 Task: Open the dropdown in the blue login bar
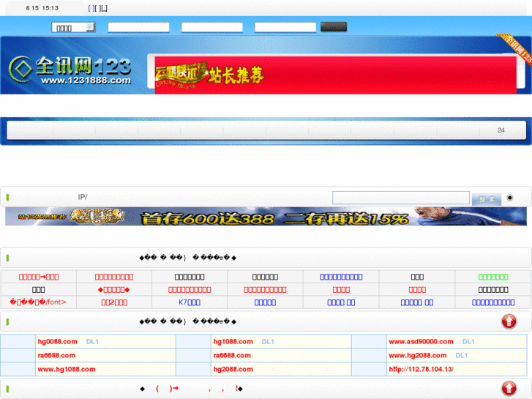[x=73, y=28]
